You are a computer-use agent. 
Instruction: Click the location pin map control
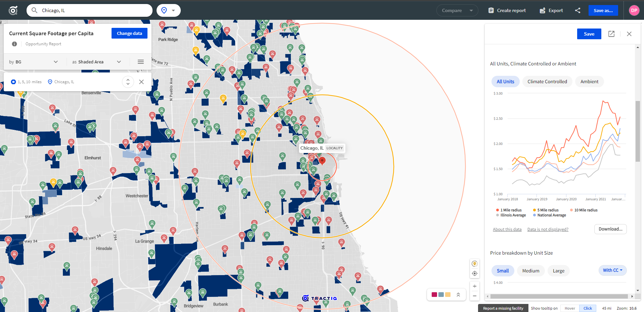475,264
